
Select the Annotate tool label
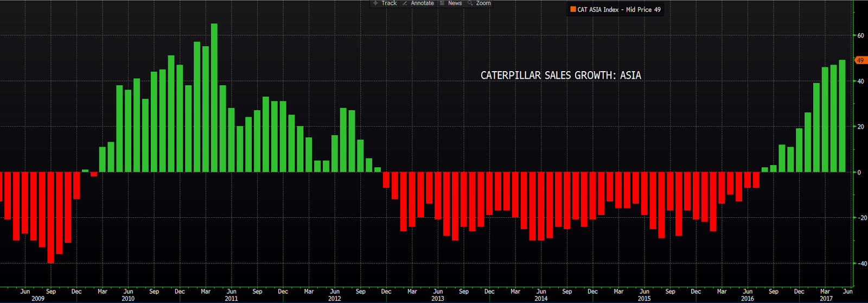pyautogui.click(x=422, y=3)
